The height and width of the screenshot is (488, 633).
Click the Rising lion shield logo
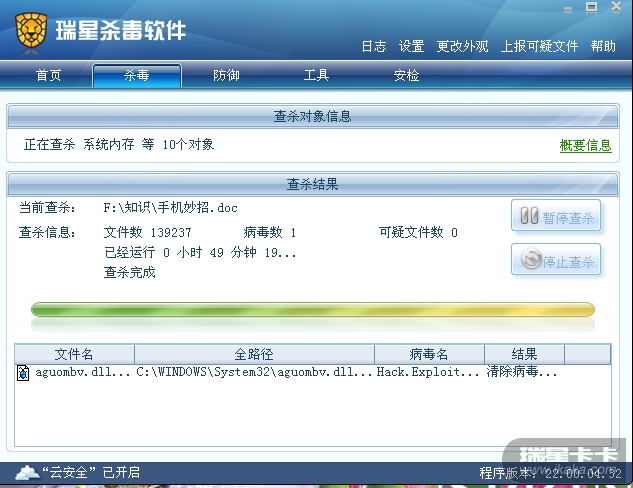[x=31, y=29]
